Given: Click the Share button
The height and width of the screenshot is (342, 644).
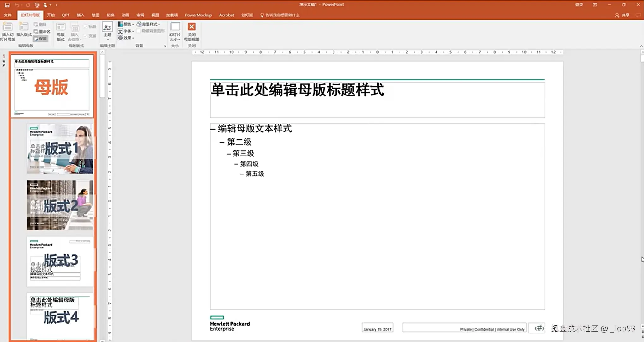Looking at the screenshot, I should tap(622, 15).
